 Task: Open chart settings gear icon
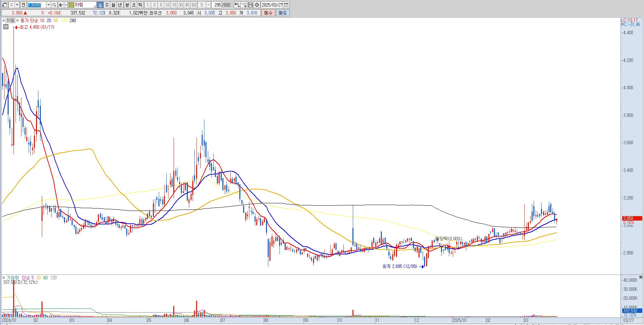point(257,5)
